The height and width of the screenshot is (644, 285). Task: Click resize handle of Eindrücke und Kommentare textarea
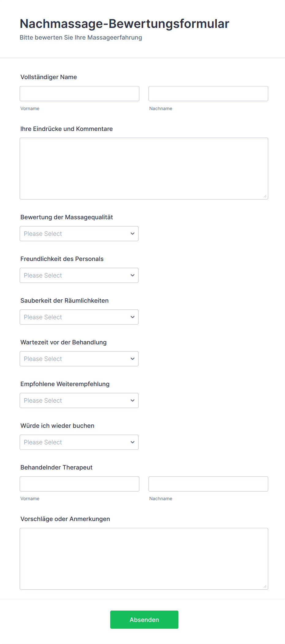point(265,196)
